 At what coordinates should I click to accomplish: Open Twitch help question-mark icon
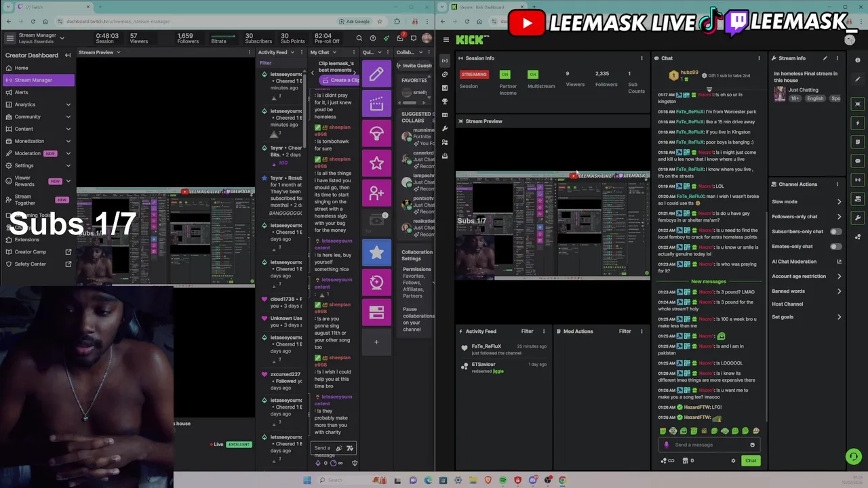pos(373,39)
